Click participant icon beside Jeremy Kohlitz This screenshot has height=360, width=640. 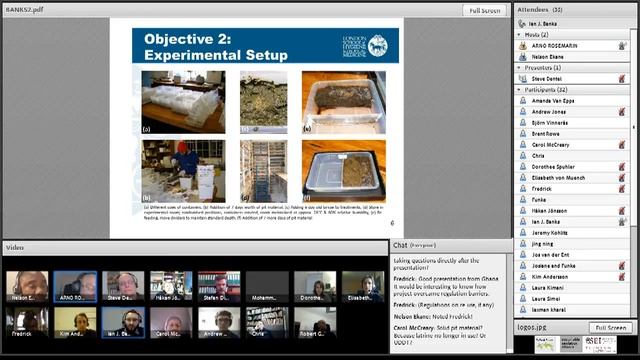coord(523,233)
